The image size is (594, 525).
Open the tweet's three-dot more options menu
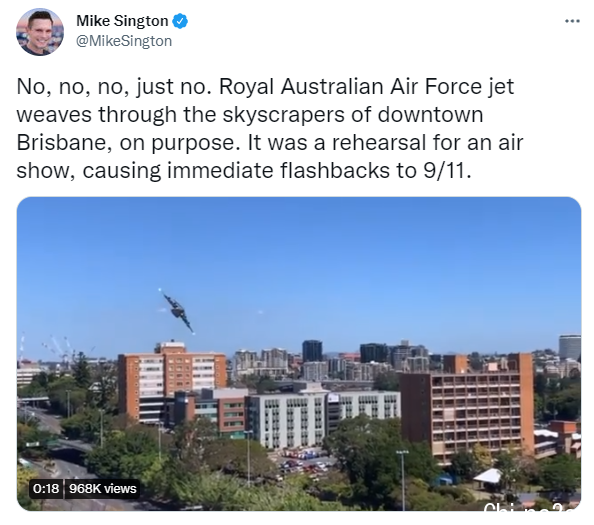tap(572, 21)
